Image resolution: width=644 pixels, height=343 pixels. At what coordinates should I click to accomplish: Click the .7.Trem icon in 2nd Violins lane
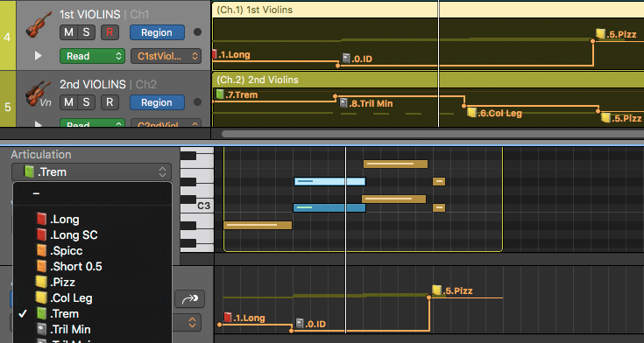coord(220,94)
